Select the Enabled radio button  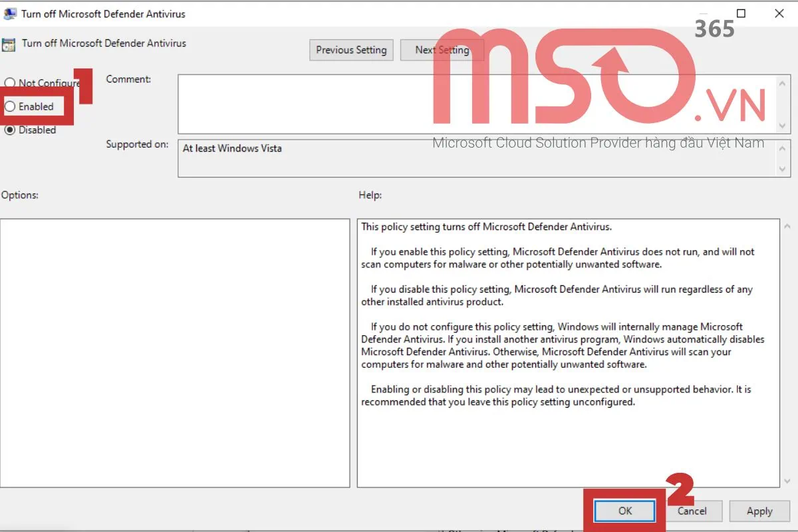(x=10, y=106)
